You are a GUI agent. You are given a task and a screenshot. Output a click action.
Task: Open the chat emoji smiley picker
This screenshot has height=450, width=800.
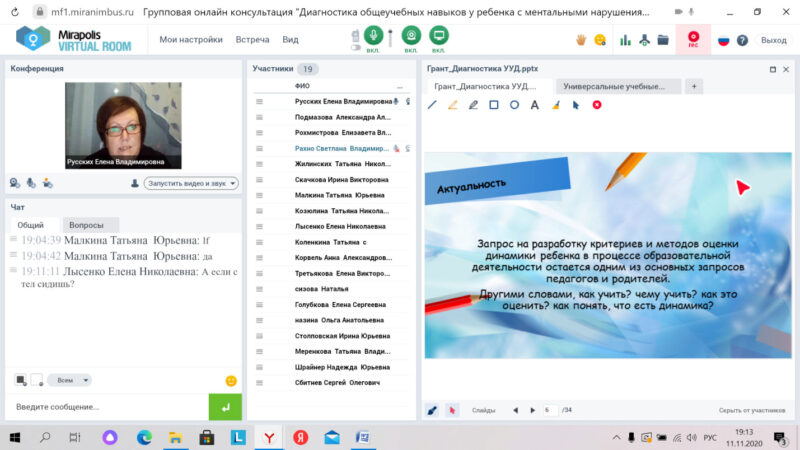point(231,381)
